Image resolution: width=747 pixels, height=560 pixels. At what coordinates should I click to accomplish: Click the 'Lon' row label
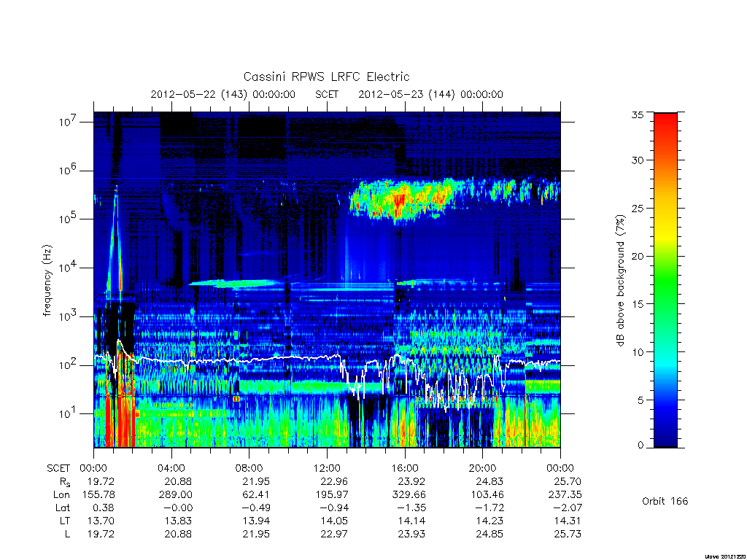61,495
